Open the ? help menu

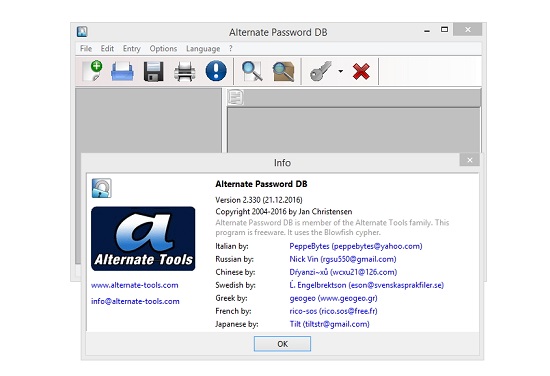tap(230, 48)
